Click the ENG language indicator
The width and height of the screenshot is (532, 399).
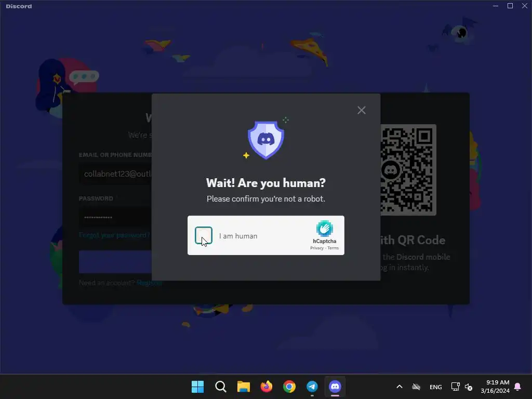[436, 387]
